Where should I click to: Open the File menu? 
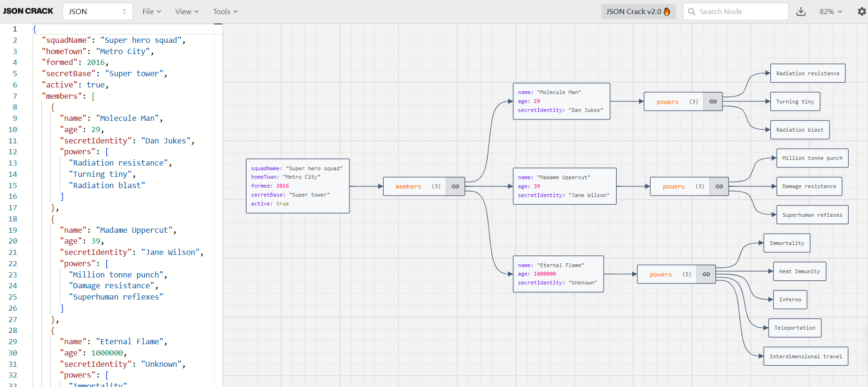click(x=152, y=11)
